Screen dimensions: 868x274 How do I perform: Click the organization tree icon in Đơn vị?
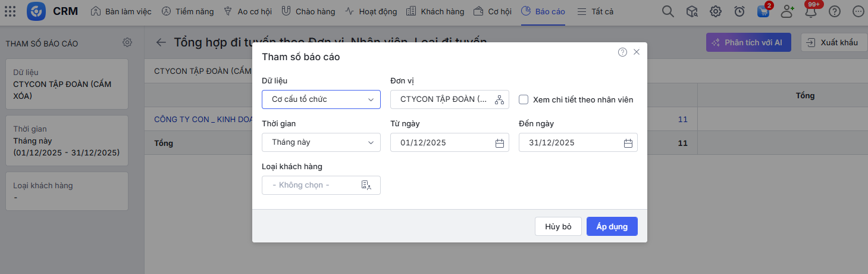[499, 99]
